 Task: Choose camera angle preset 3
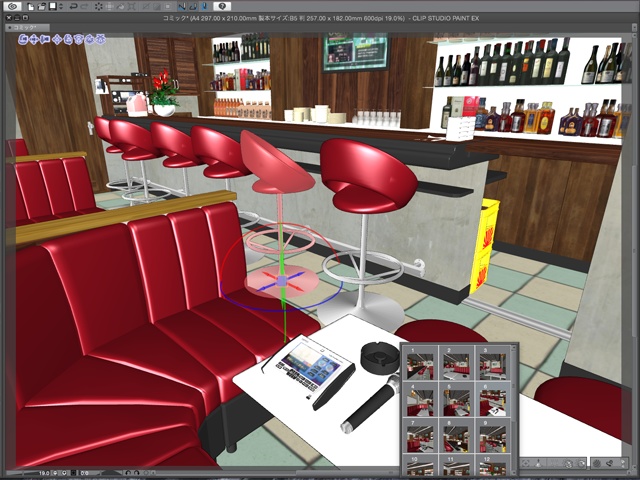493,364
